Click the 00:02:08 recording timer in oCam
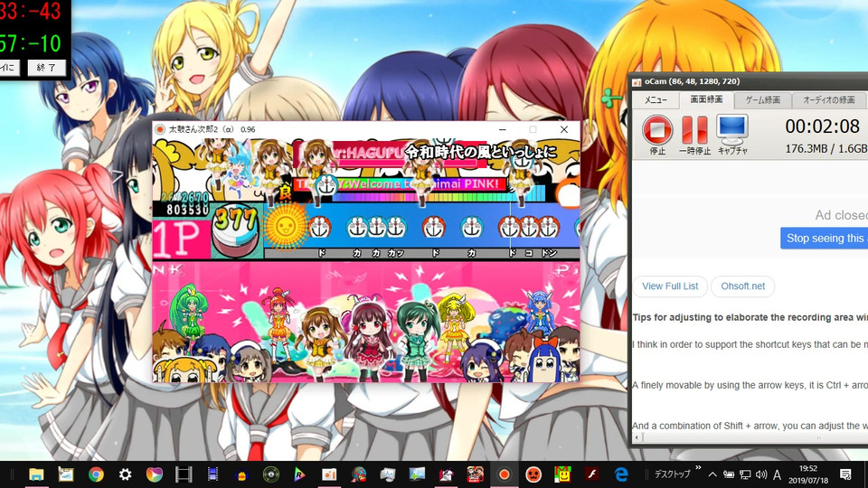 [x=822, y=127]
